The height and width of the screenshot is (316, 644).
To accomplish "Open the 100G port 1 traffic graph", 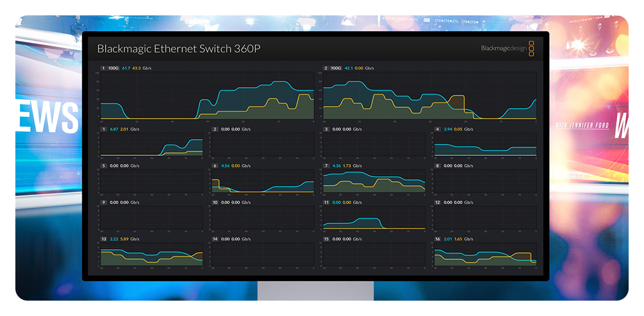I will point(207,95).
